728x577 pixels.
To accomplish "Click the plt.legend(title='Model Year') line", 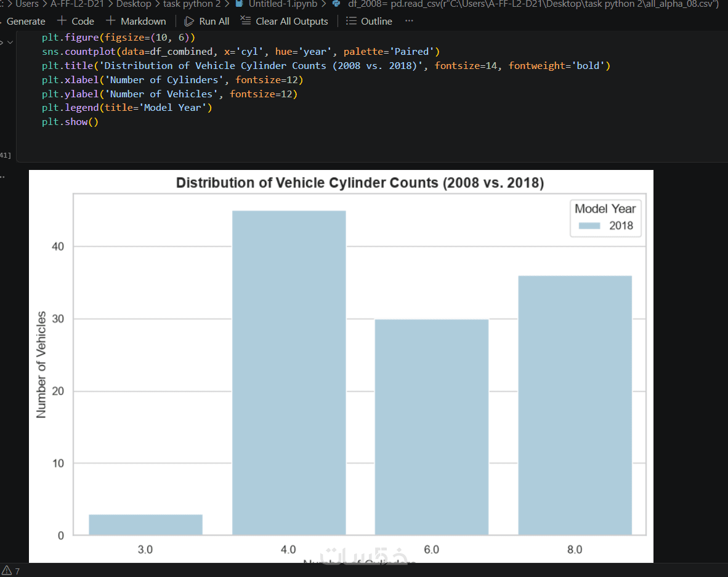I will (x=127, y=108).
